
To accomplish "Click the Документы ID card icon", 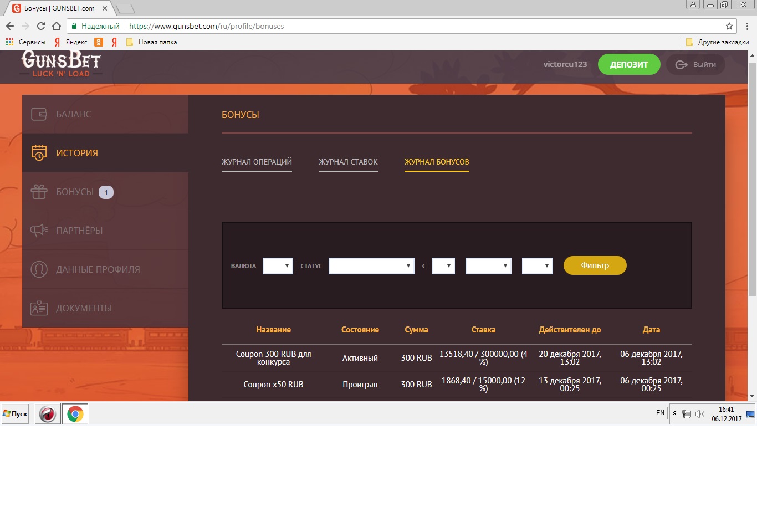I will click(x=39, y=308).
